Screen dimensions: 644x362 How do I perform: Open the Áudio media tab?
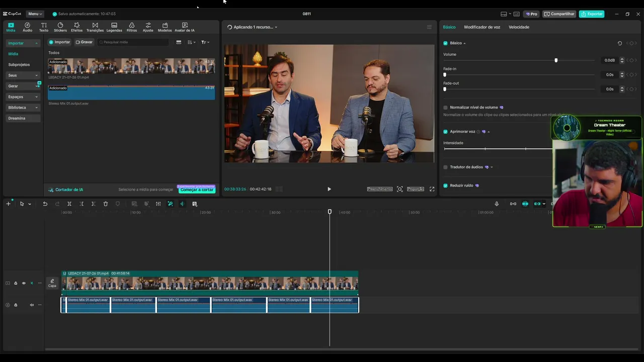pyautogui.click(x=27, y=27)
